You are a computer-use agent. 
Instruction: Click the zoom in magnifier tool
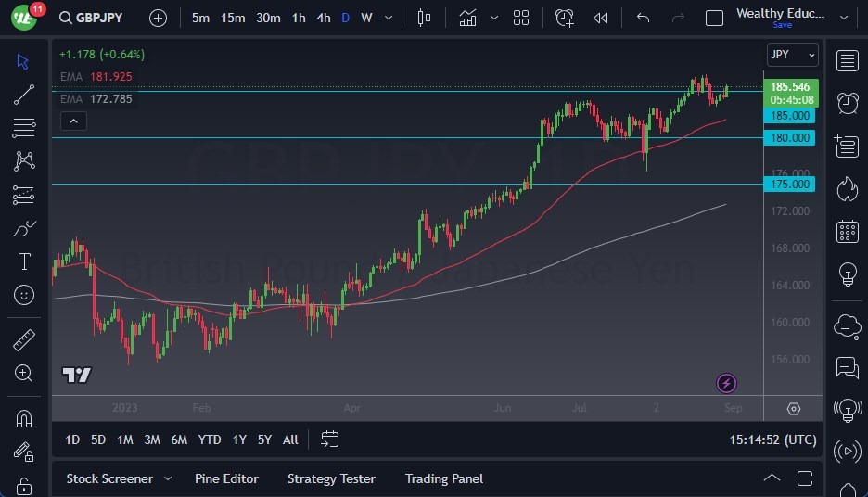pyautogui.click(x=24, y=373)
